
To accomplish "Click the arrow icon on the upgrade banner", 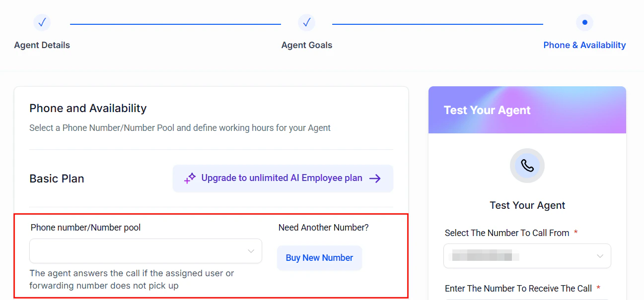I will coord(376,178).
